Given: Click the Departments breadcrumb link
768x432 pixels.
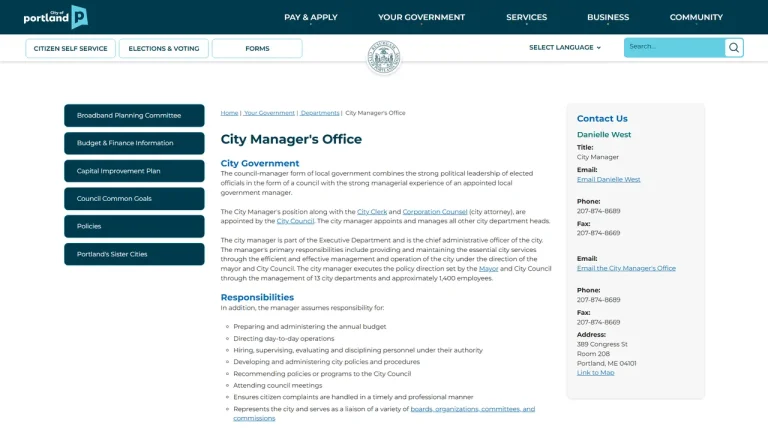Looking at the screenshot, I should click(x=320, y=113).
